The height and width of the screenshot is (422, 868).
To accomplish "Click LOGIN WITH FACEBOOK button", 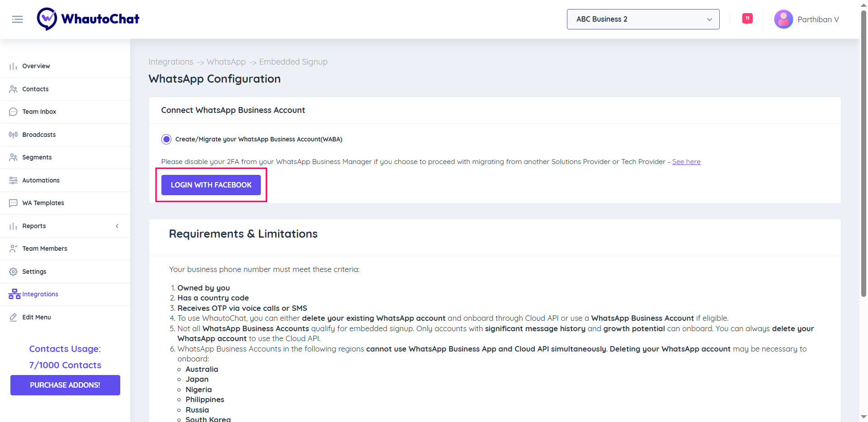I will [211, 185].
